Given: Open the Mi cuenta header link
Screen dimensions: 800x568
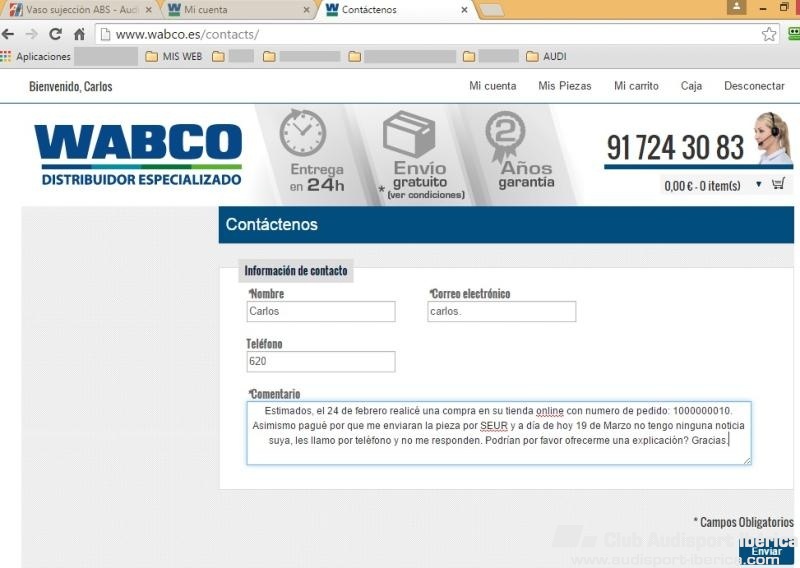Looking at the screenshot, I should pos(492,86).
